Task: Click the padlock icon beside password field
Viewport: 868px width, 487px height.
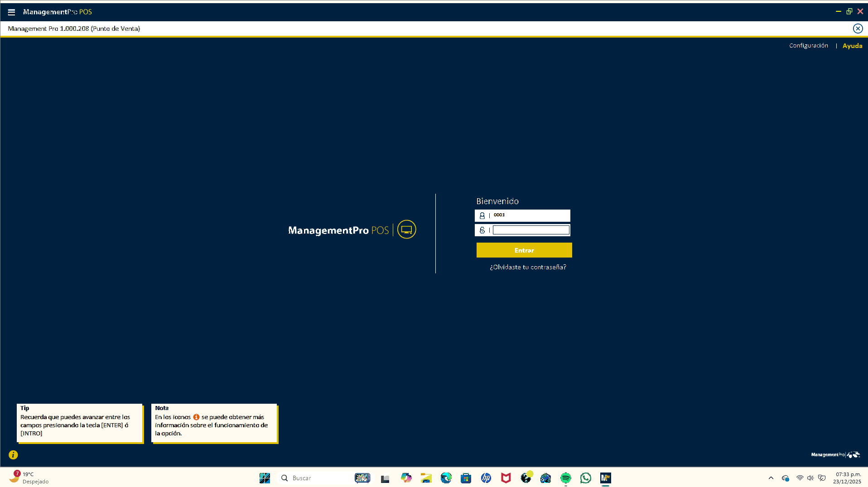Action: (x=482, y=230)
